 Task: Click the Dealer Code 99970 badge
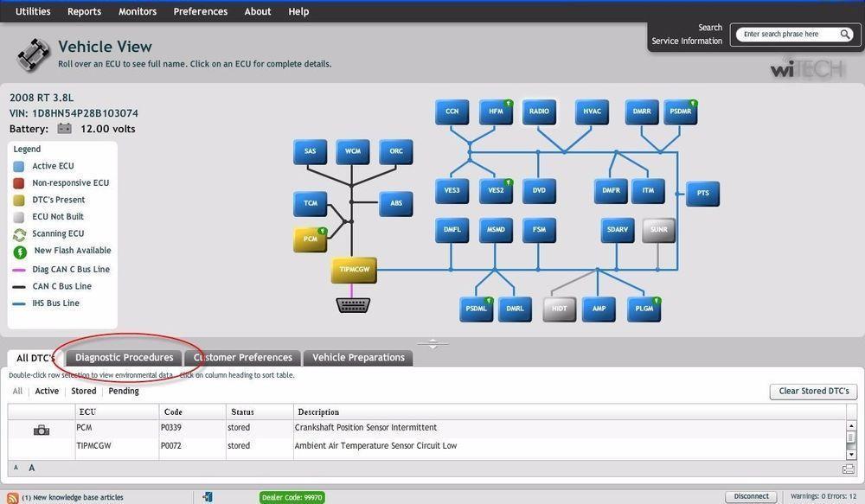click(292, 497)
